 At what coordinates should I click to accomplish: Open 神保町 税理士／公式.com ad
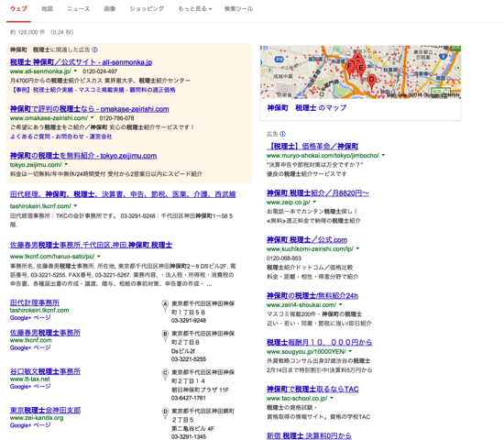307,239
